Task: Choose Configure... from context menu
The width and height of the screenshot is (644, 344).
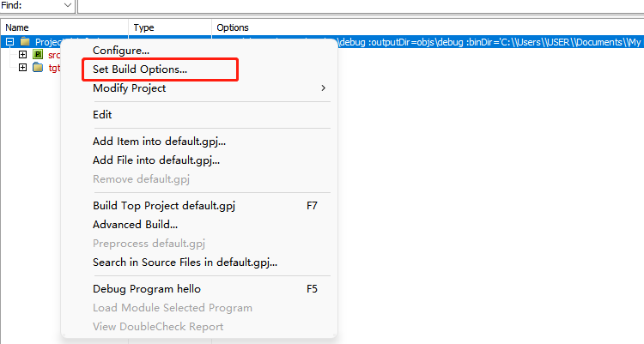Action: pos(121,51)
